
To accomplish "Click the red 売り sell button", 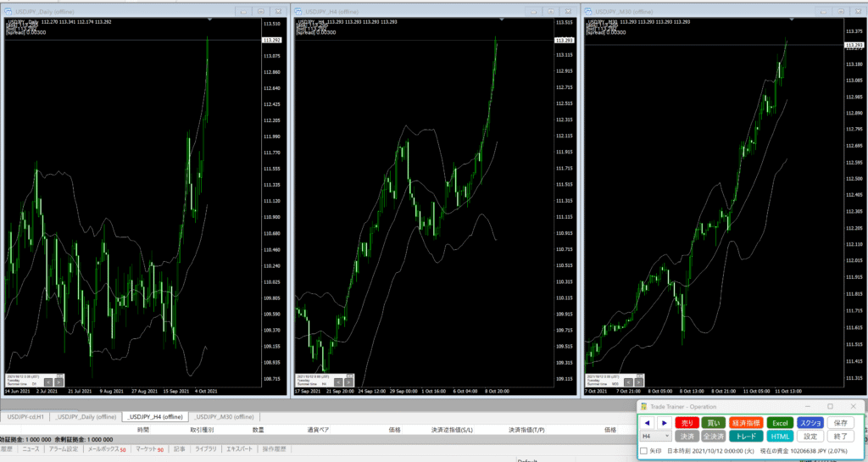I will click(x=687, y=423).
